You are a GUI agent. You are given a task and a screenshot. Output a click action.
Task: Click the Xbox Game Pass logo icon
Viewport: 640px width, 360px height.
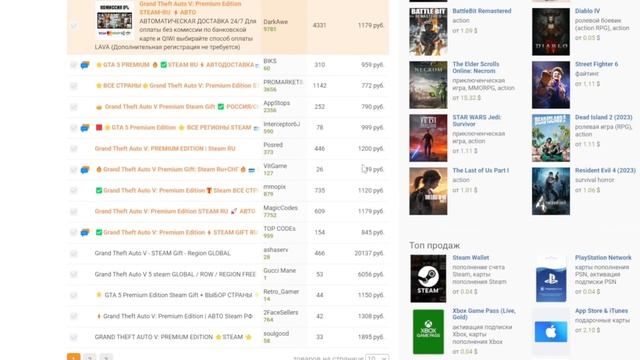click(x=428, y=332)
